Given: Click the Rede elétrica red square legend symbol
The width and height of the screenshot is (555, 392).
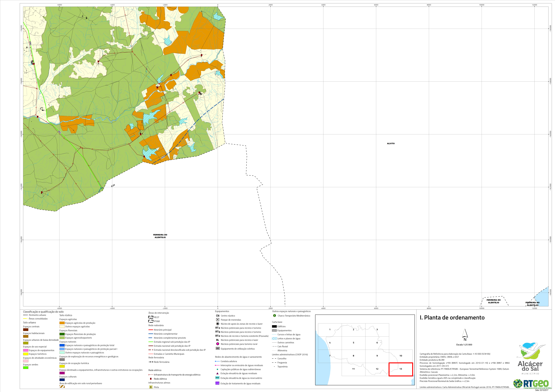Looking at the screenshot, I should pyautogui.click(x=151, y=379).
